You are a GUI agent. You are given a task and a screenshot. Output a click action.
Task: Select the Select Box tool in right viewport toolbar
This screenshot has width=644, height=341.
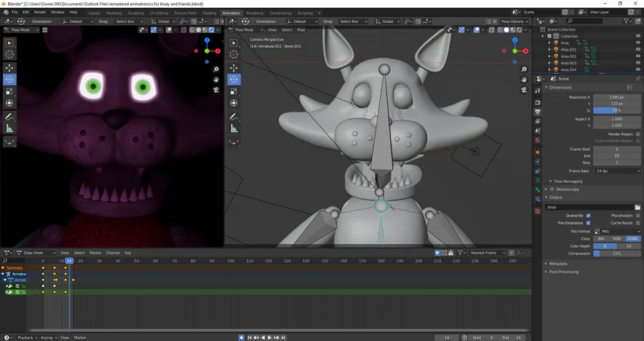[x=234, y=43]
